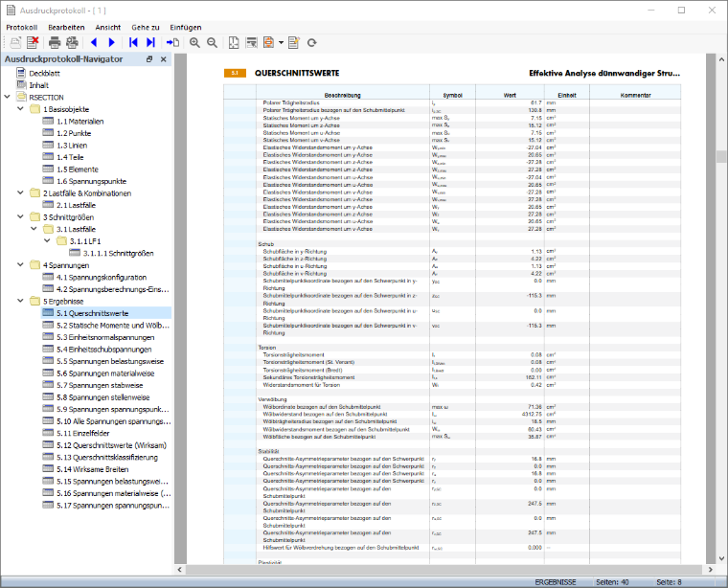This screenshot has width=728, height=588.
Task: Collapse the 3.1 Lastfälle subfolder
Action: tap(34, 229)
